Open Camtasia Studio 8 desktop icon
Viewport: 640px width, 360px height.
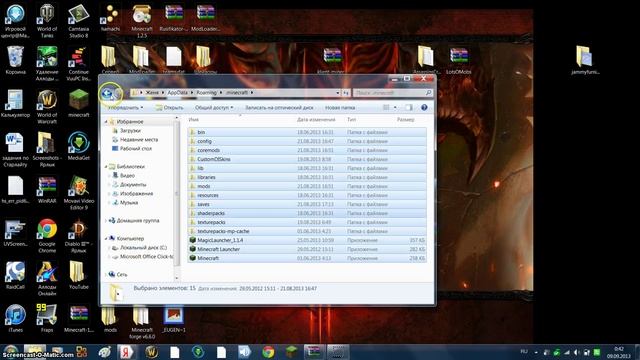pos(79,21)
